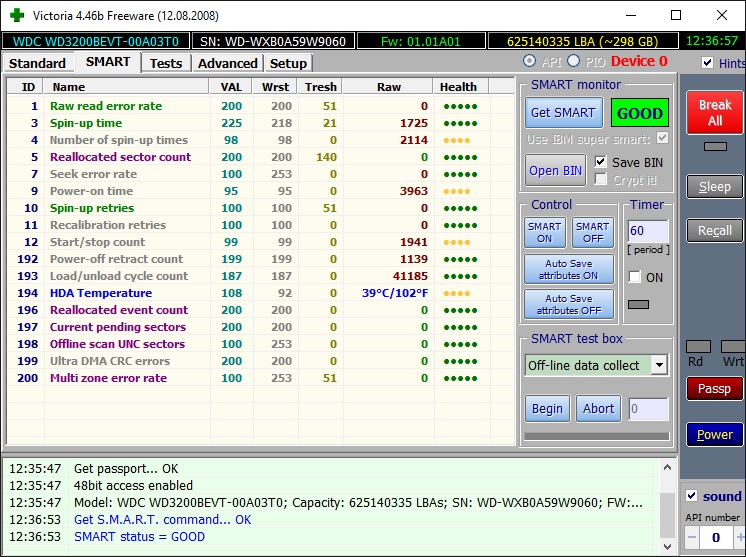Sort by the Name column header
This screenshot has height=557, width=746.
pyautogui.click(x=126, y=87)
